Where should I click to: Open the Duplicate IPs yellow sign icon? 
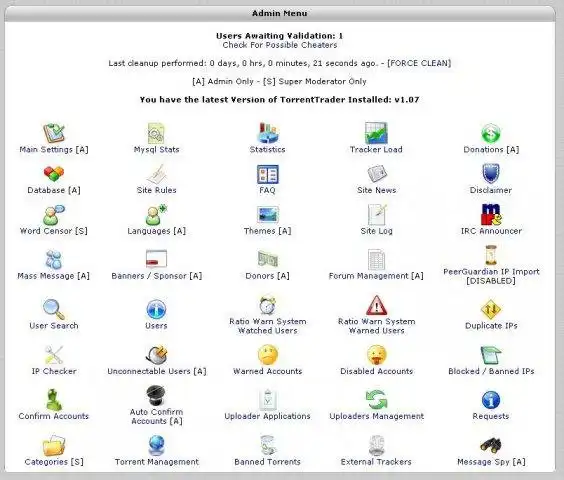pos(491,309)
